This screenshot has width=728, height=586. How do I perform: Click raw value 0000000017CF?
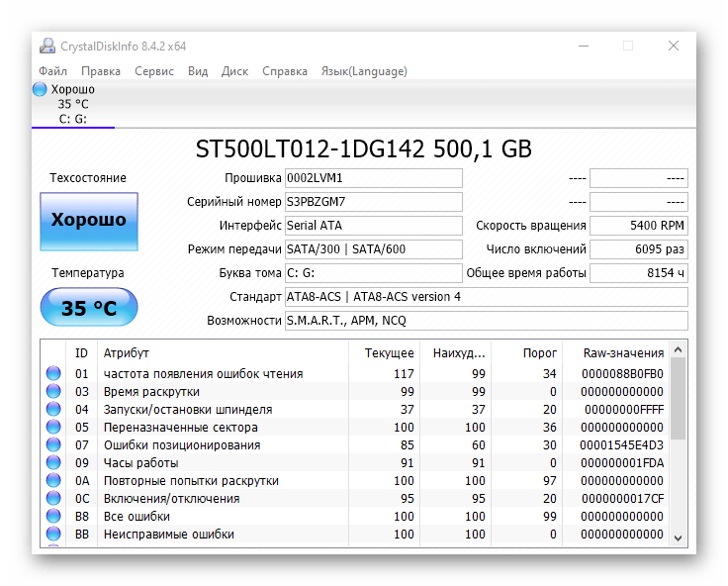622,498
